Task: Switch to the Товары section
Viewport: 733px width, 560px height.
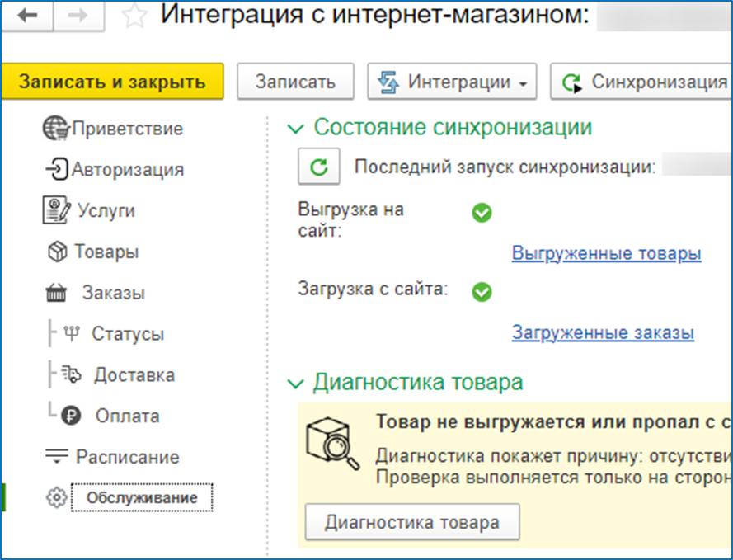Action: pos(106,252)
